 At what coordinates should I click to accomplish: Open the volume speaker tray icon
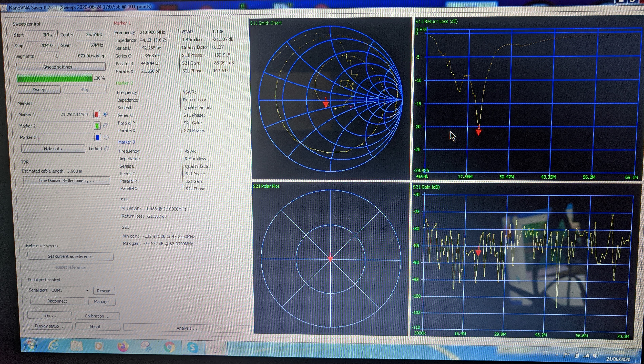pos(596,356)
